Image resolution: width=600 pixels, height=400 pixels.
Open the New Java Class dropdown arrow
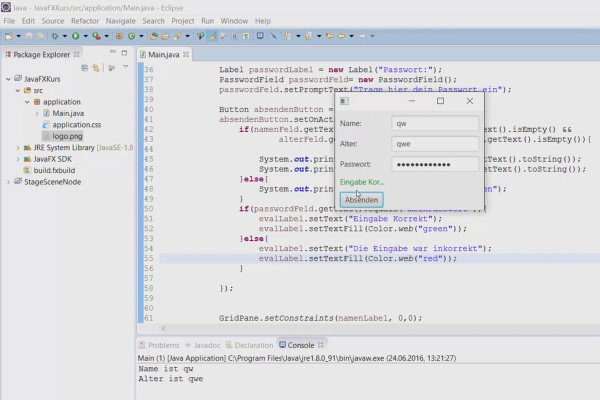141,36
